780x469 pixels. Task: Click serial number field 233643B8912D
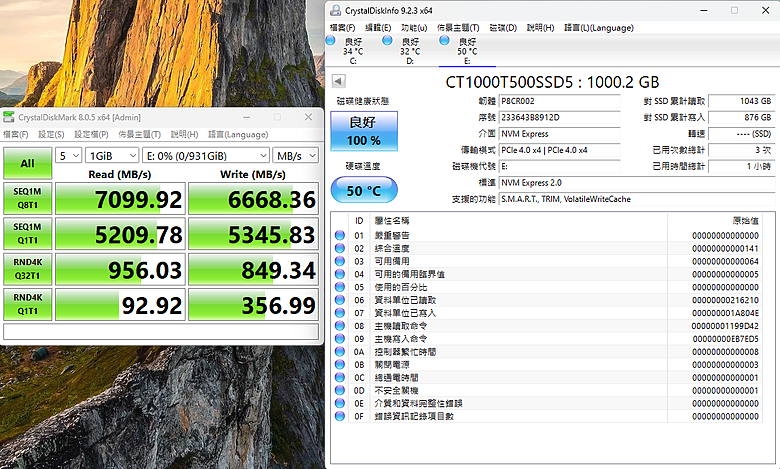560,117
